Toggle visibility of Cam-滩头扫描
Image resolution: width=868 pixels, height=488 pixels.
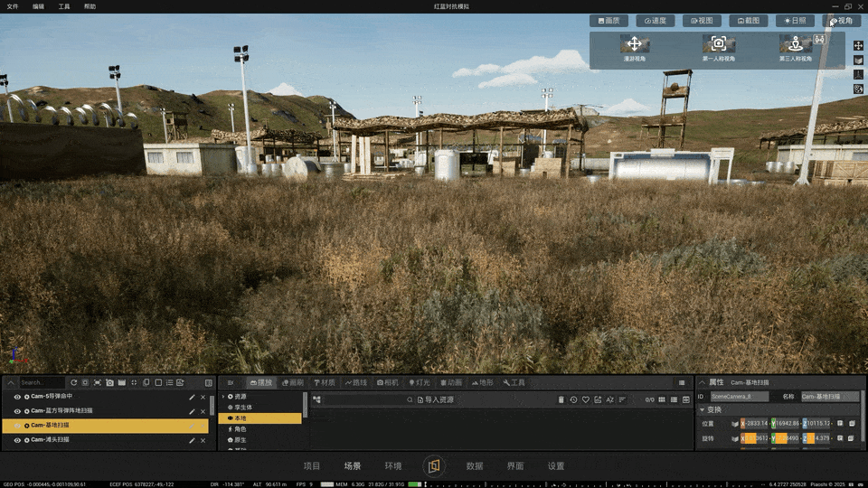click(x=17, y=440)
